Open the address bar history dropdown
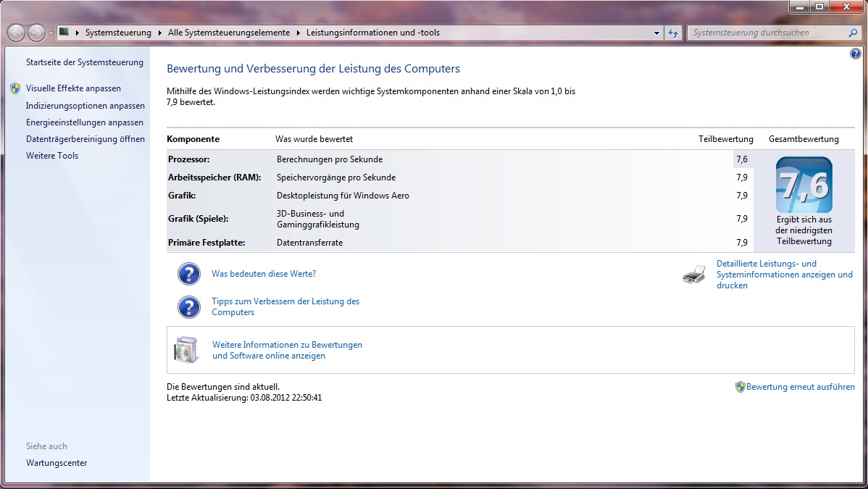This screenshot has width=868, height=489. point(656,33)
